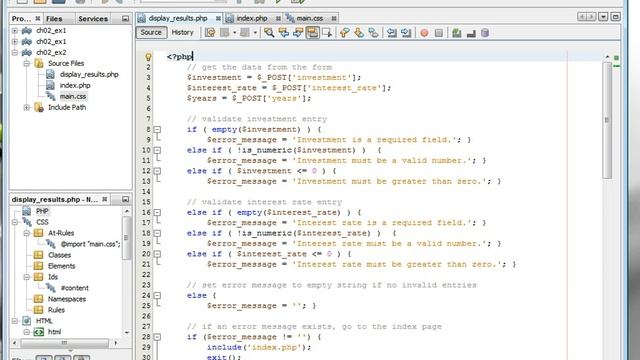Close the Navigator display_results.php panel
The width and height of the screenshot is (640, 360).
pyautogui.click(x=104, y=199)
